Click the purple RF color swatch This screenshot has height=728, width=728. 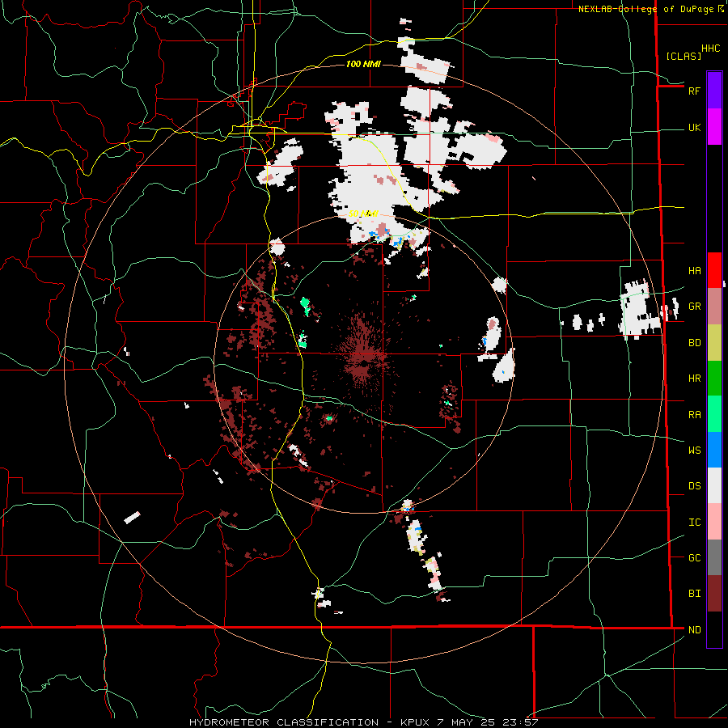click(x=714, y=91)
